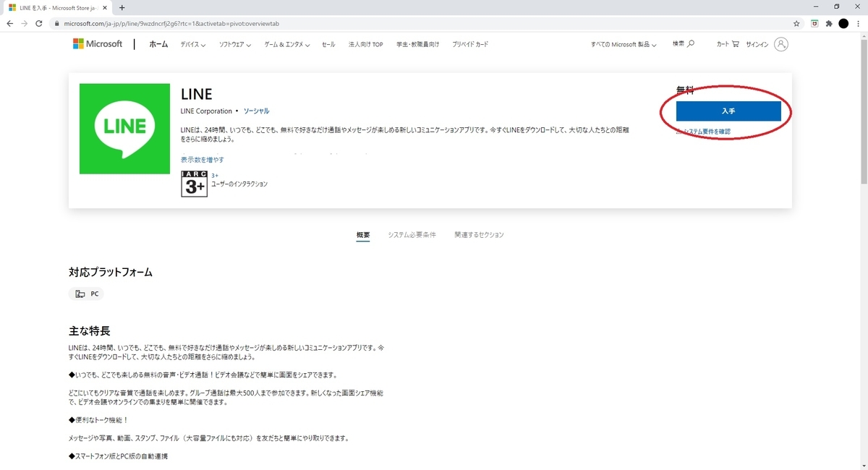Click the blue 入手 button
This screenshot has width=868, height=470.
[x=728, y=111]
